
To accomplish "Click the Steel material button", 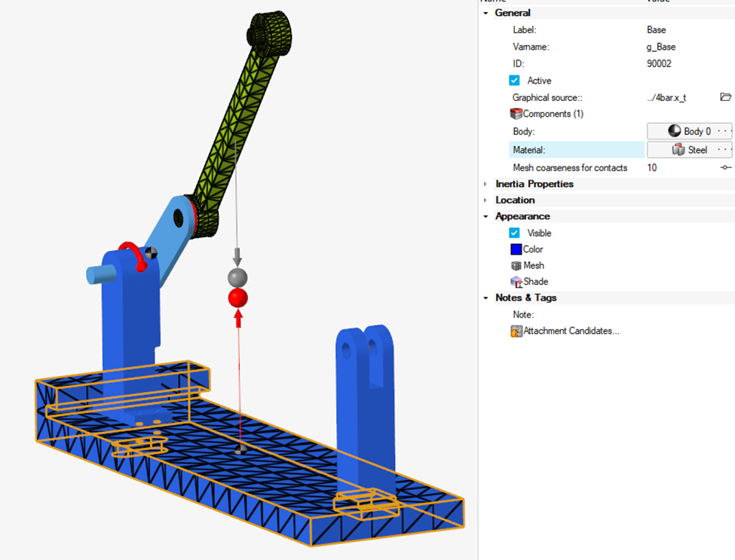I will (689, 150).
